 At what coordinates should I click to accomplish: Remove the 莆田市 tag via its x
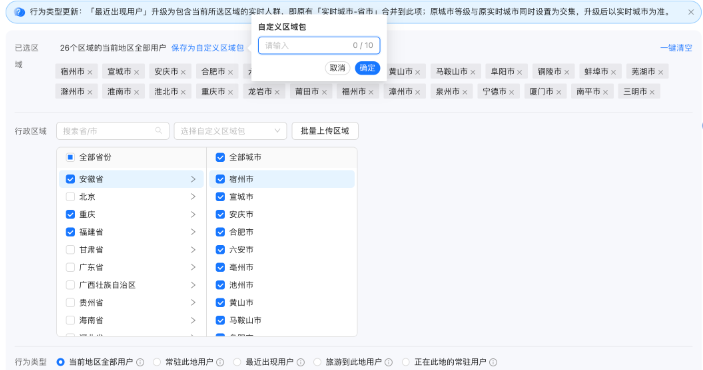pos(324,92)
